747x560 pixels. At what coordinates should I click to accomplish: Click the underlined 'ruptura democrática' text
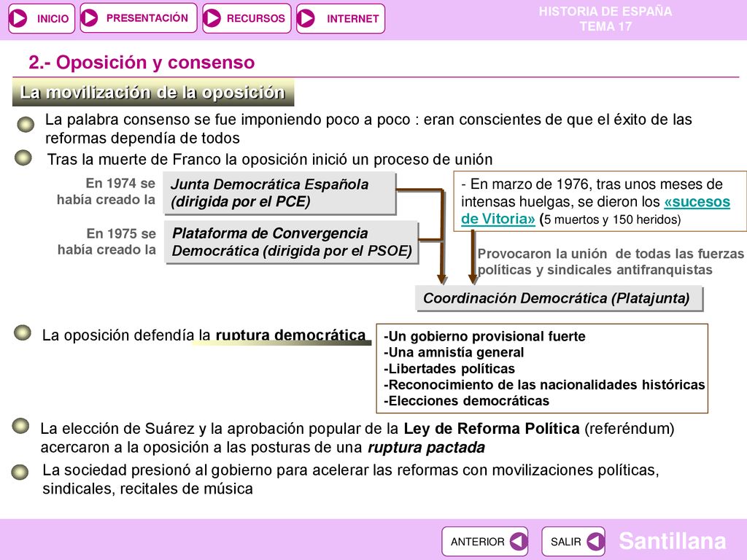coord(290,335)
